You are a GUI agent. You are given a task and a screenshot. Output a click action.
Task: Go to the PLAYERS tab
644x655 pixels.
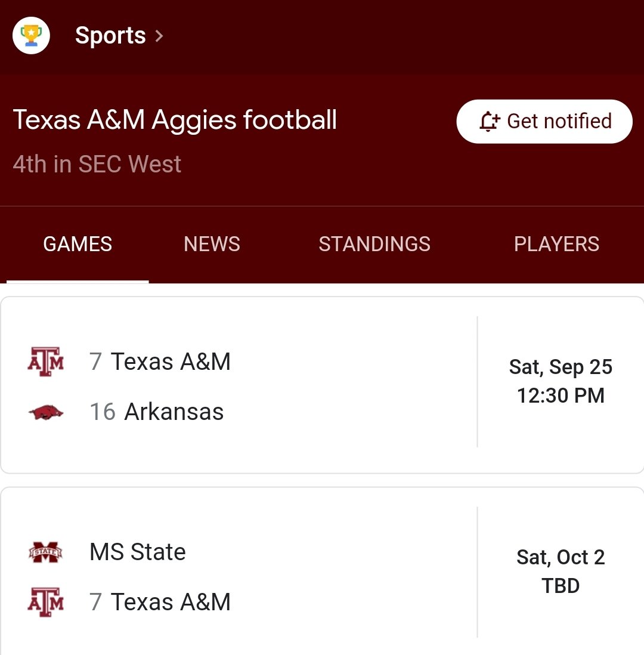(556, 244)
